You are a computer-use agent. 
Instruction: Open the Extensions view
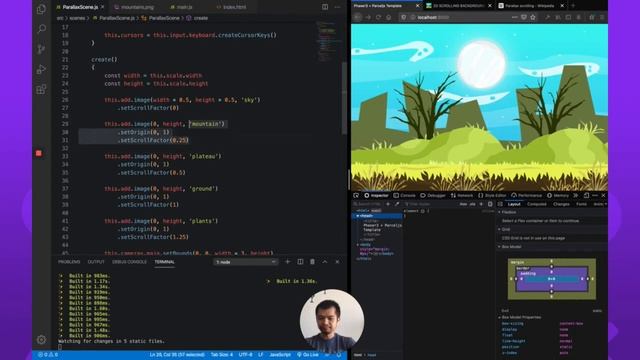point(41,89)
